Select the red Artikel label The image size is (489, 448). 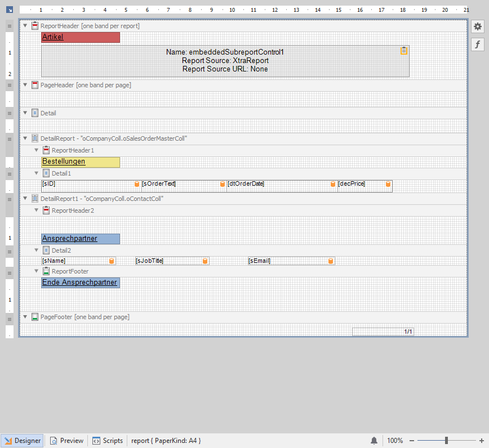81,37
